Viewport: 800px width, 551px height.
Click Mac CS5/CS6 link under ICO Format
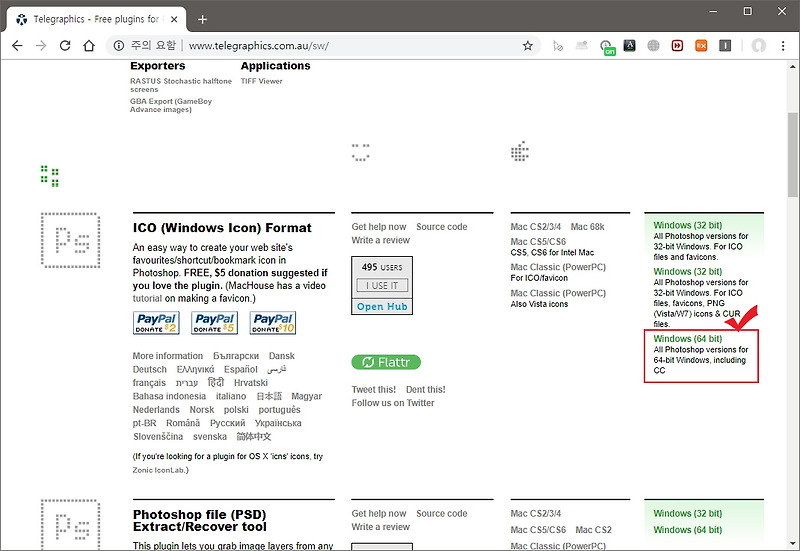click(x=538, y=241)
